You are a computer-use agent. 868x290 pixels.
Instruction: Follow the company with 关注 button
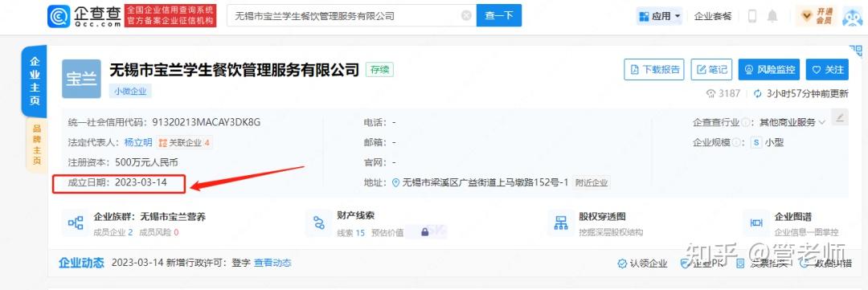pyautogui.click(x=827, y=70)
